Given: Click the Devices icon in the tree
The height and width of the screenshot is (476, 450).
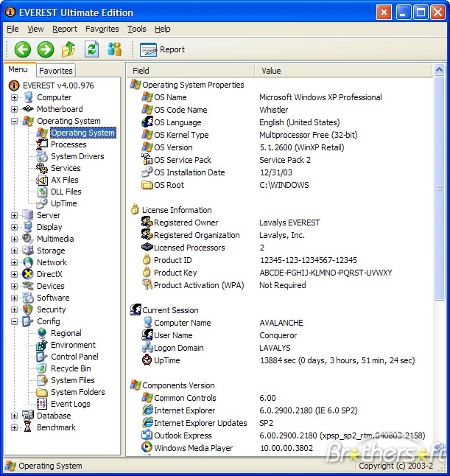Looking at the screenshot, I should coord(28,286).
